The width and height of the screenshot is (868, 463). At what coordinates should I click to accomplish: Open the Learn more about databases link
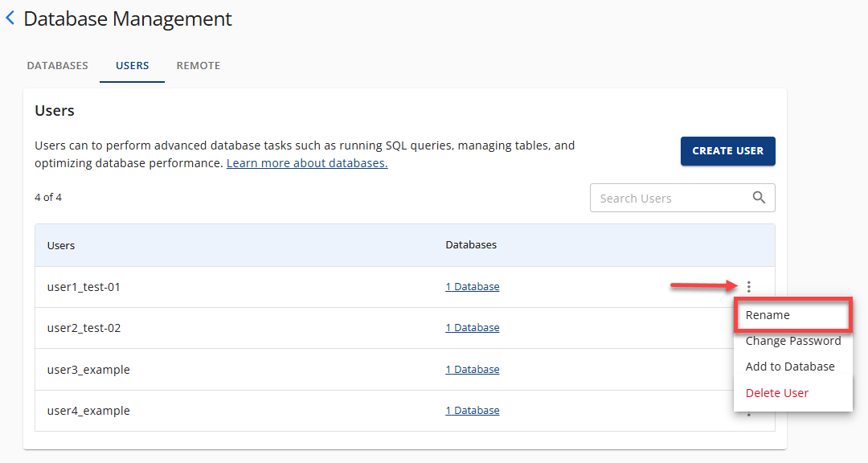(306, 162)
